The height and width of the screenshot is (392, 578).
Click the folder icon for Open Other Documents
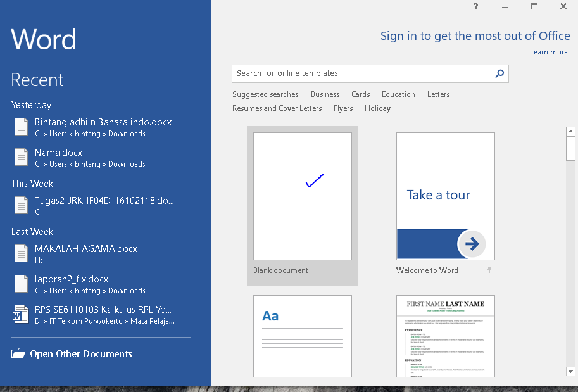click(18, 353)
